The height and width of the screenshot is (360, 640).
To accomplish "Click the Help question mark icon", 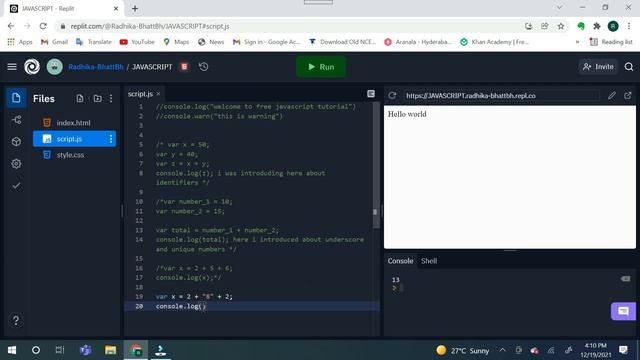I will pyautogui.click(x=16, y=320).
